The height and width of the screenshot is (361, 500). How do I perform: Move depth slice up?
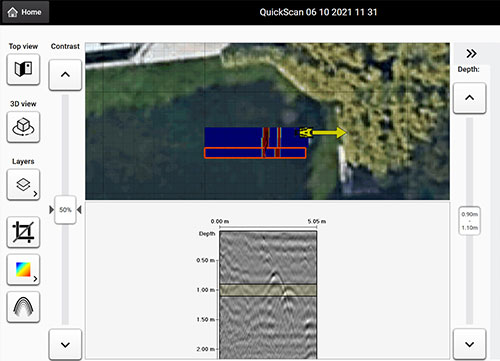coord(470,98)
